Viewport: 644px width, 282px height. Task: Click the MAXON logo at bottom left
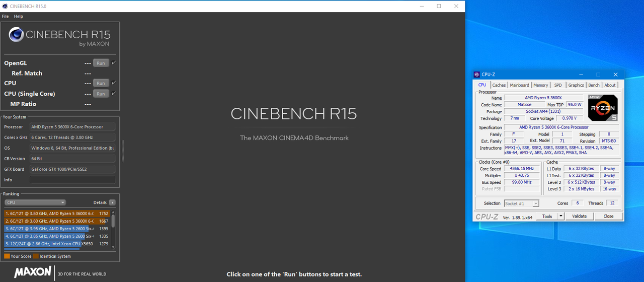click(x=33, y=273)
